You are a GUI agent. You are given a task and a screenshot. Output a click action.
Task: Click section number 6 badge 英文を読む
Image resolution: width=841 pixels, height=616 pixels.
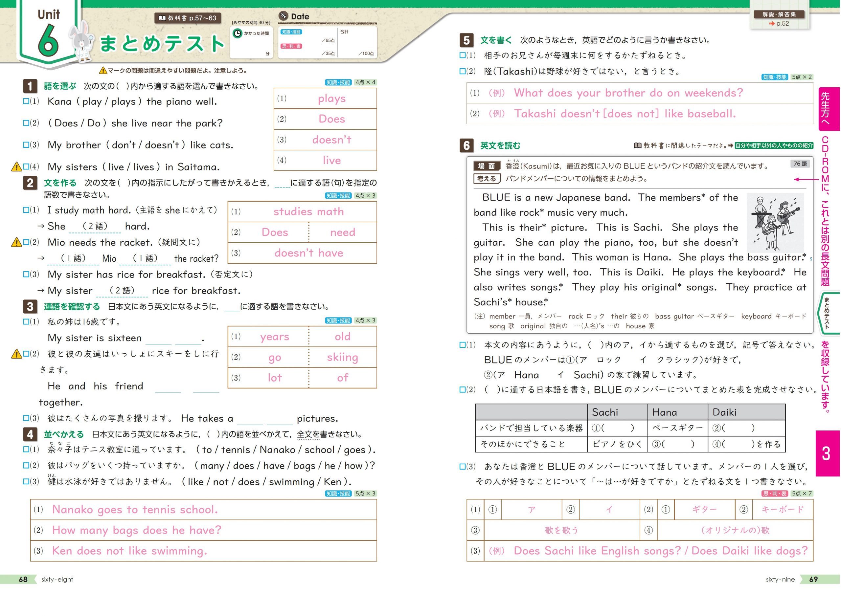466,145
